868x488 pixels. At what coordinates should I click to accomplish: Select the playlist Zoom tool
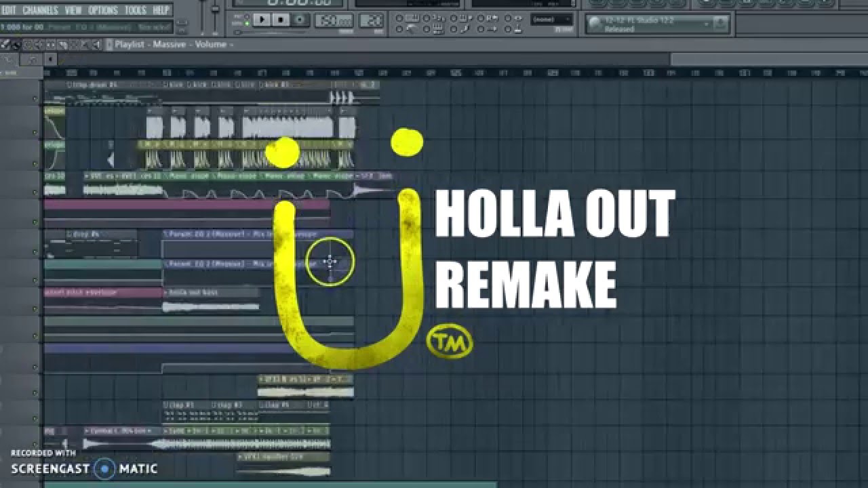click(x=85, y=45)
